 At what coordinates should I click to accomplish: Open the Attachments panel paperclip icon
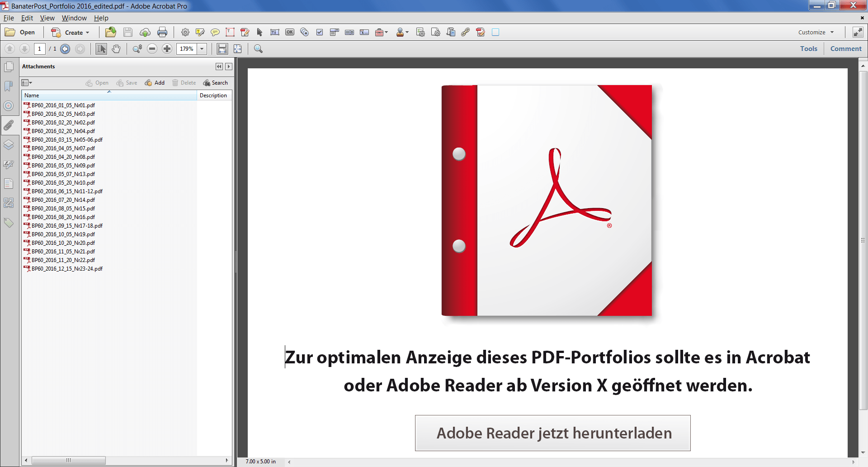(9, 125)
